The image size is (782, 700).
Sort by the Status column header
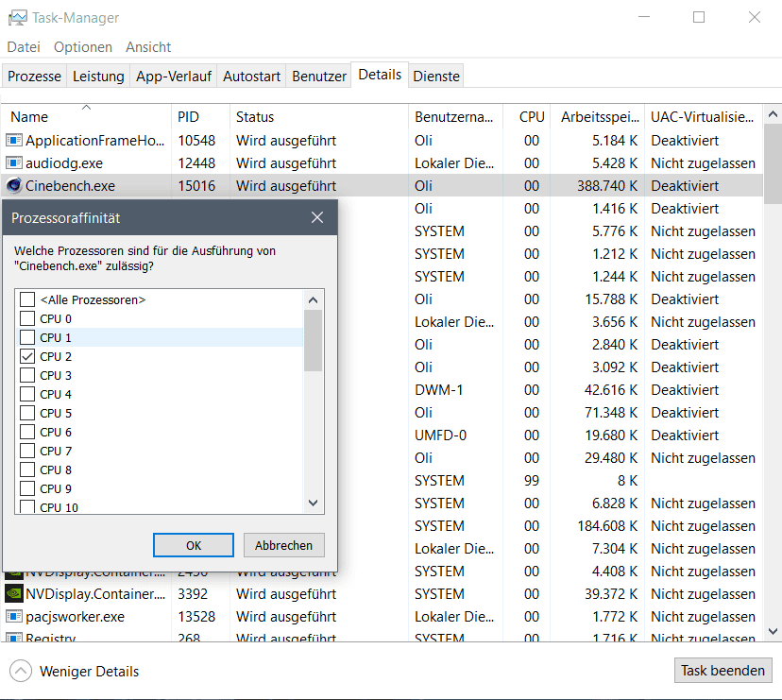pos(319,117)
